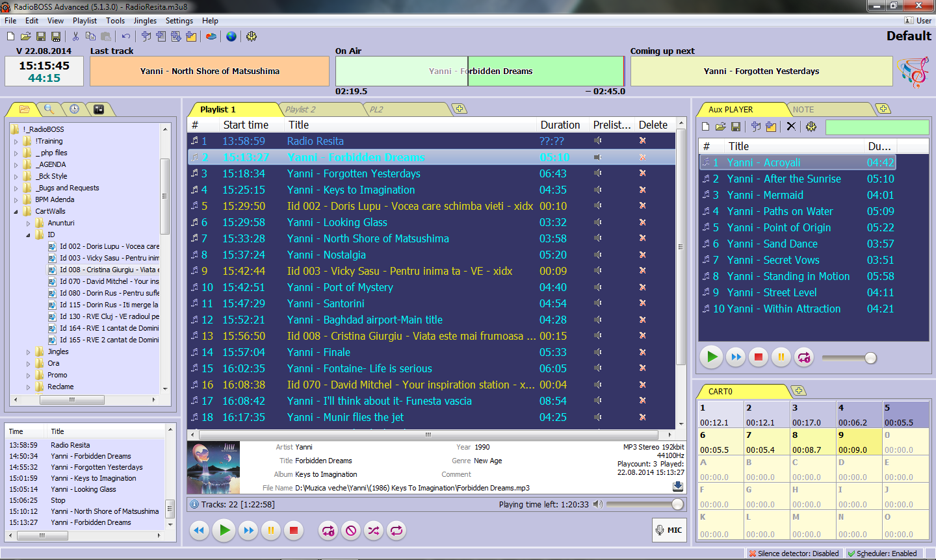Create a new playlist from main toolbar
This screenshot has height=560, width=936.
11,36
